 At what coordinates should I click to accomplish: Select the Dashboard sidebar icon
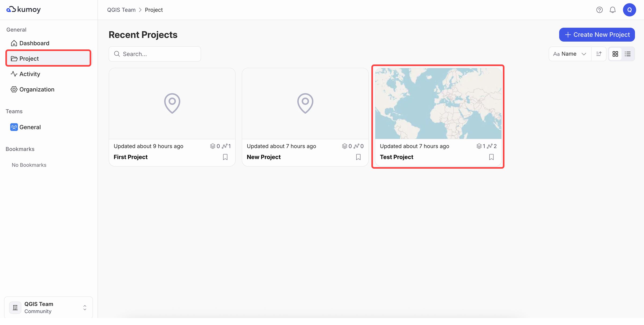[x=14, y=43]
